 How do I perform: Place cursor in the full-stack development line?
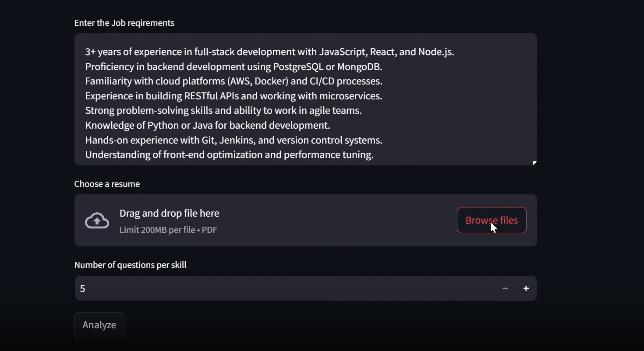click(x=269, y=52)
